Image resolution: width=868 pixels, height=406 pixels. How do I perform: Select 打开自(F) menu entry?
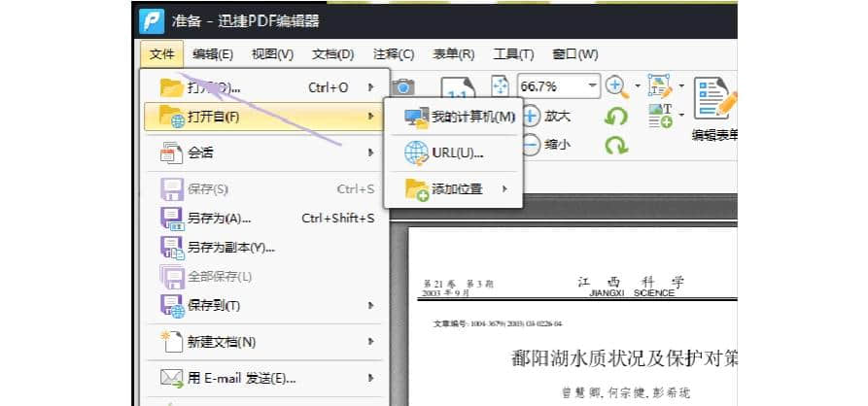[x=263, y=117]
